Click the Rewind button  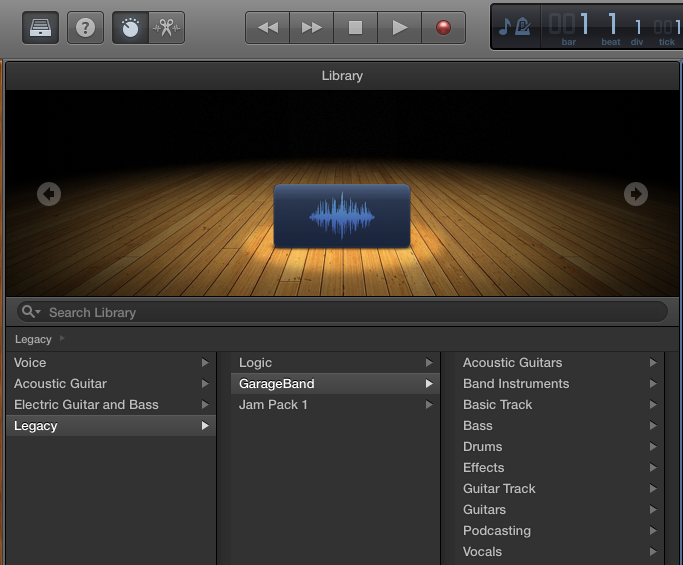pos(267,28)
